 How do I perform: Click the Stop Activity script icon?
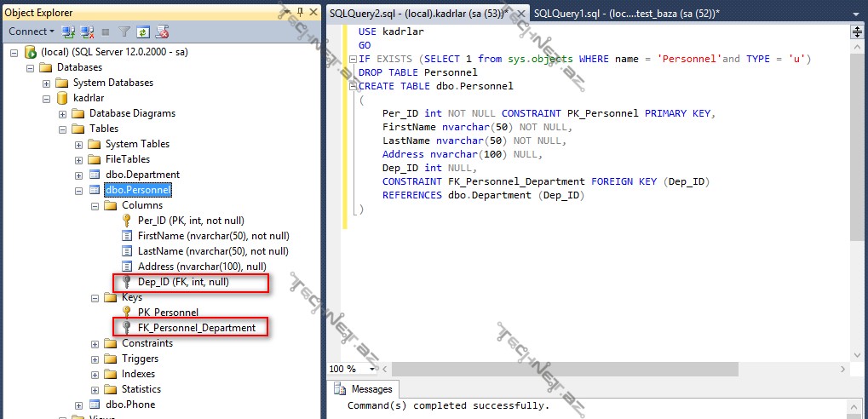[162, 32]
